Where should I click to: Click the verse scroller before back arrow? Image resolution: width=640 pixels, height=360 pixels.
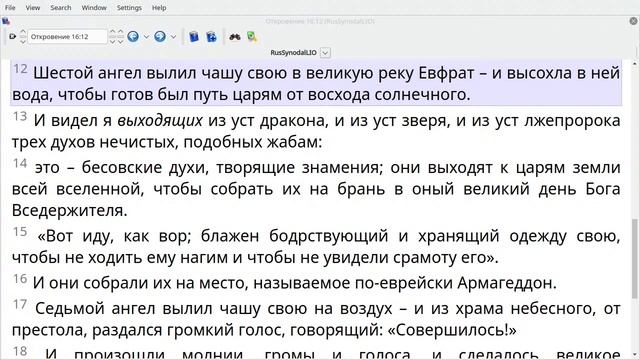(120, 36)
